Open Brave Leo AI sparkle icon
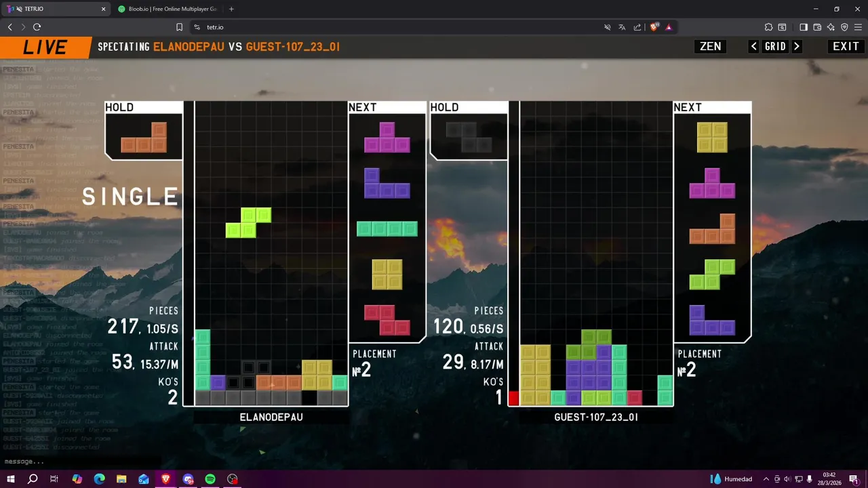Image resolution: width=868 pixels, height=488 pixels. (x=831, y=27)
